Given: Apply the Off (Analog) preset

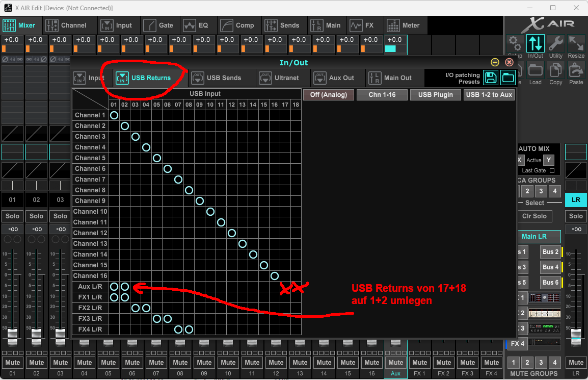Looking at the screenshot, I should 329,95.
